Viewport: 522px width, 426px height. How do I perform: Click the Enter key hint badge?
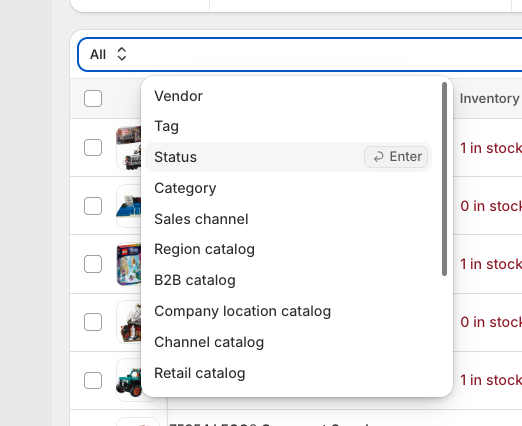tap(396, 157)
